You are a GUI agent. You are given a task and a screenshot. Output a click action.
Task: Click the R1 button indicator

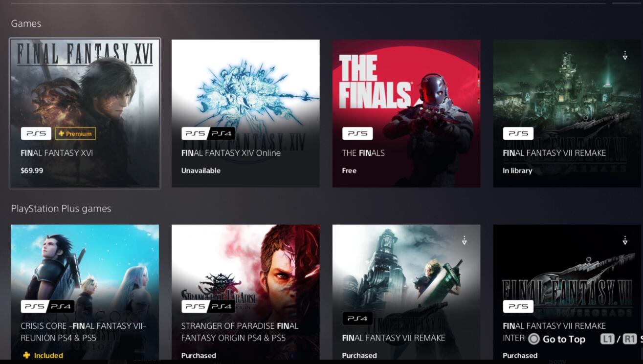click(630, 339)
